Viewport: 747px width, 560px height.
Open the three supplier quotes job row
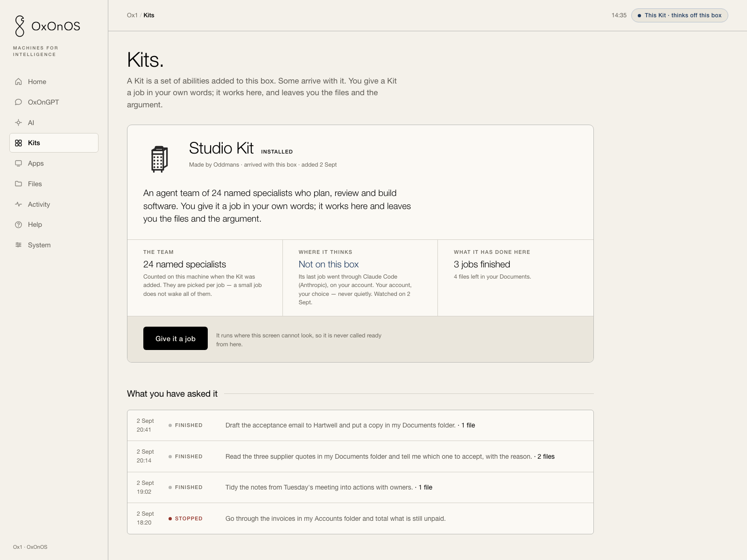click(x=360, y=456)
